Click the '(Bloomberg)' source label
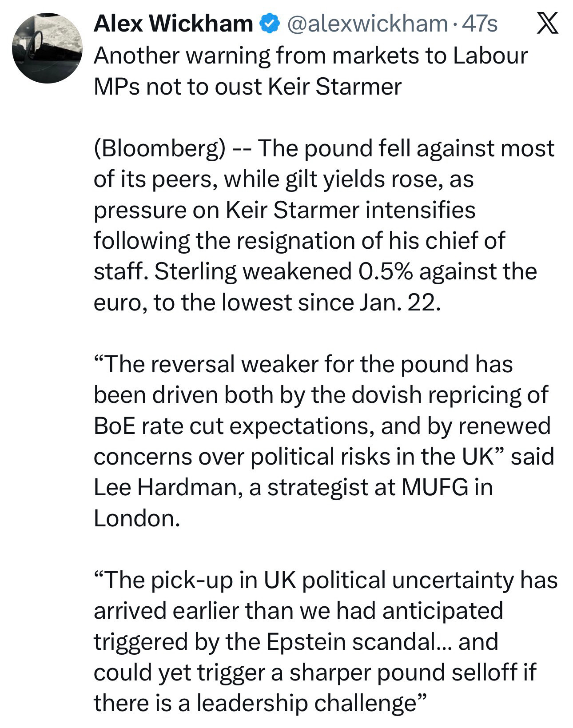 159,149
